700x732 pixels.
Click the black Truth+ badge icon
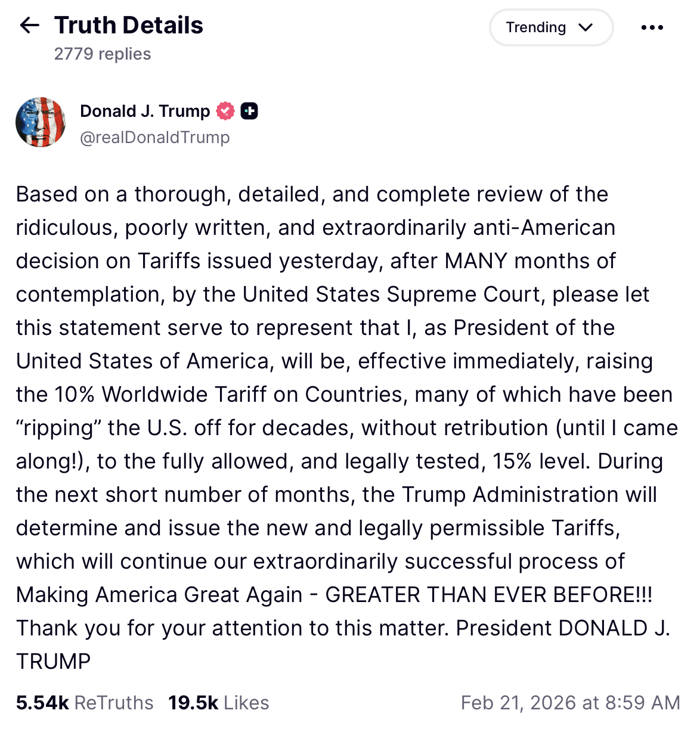coord(250,111)
